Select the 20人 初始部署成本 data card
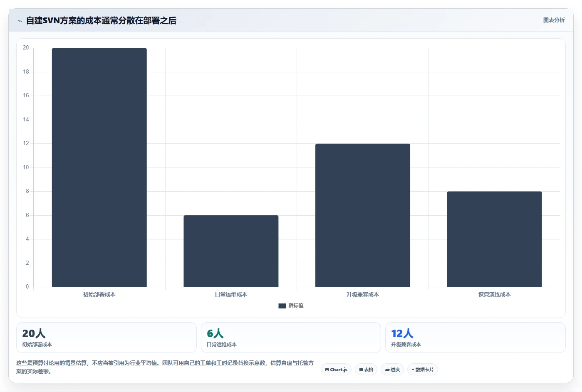 [106, 338]
